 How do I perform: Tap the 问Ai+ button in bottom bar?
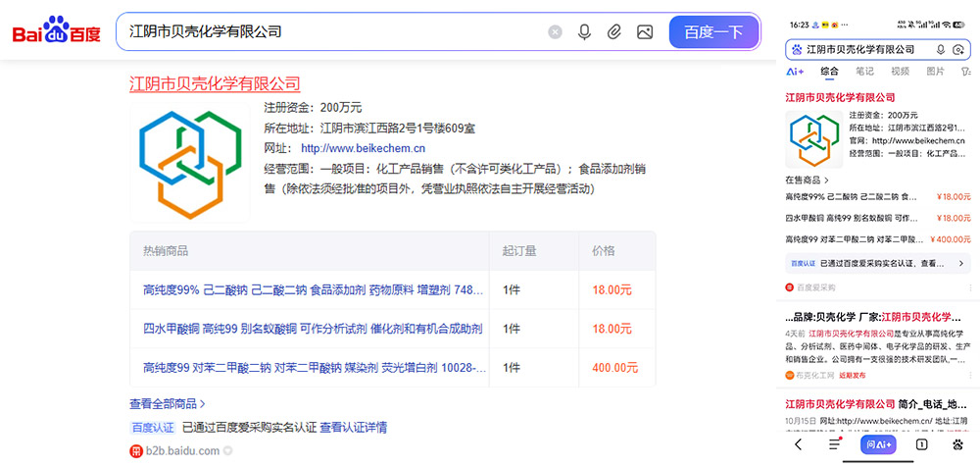coord(878,444)
